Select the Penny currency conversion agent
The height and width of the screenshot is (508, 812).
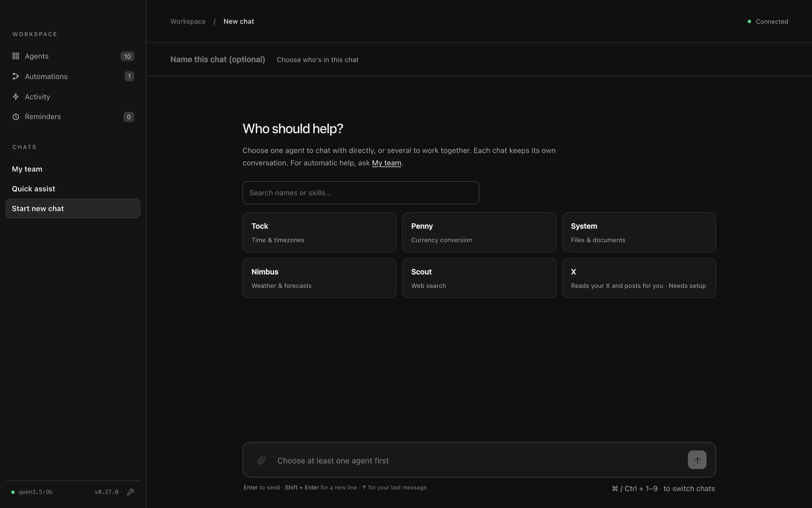coord(479,232)
